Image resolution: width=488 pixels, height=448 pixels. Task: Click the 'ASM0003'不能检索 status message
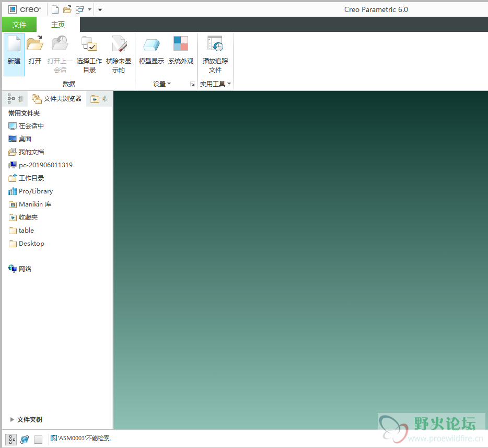(x=82, y=438)
